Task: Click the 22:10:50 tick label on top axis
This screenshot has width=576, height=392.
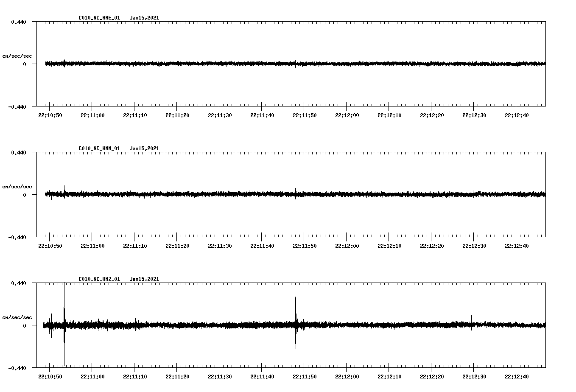Action: click(50, 115)
